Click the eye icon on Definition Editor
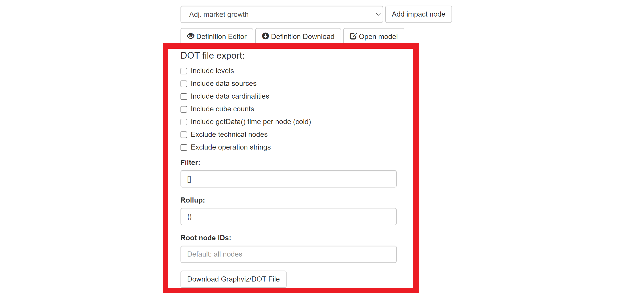 point(190,36)
